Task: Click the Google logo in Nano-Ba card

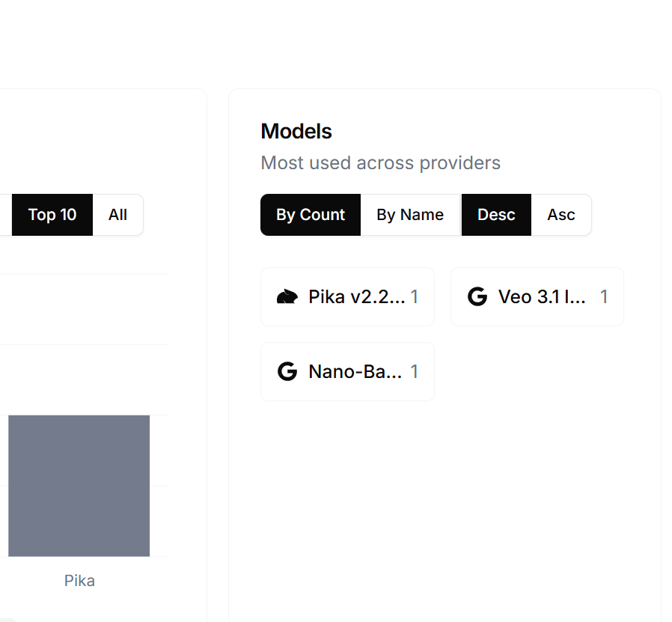Action: [287, 371]
